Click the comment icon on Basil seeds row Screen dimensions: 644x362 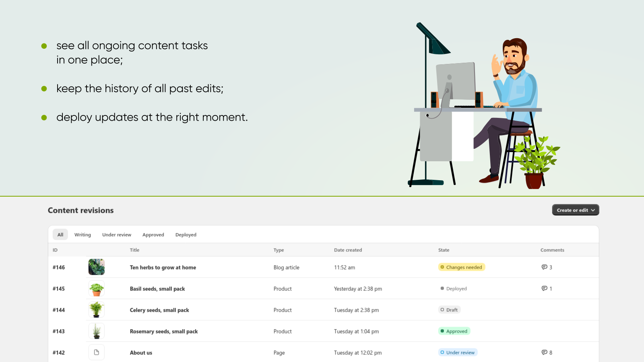click(x=547, y=288)
